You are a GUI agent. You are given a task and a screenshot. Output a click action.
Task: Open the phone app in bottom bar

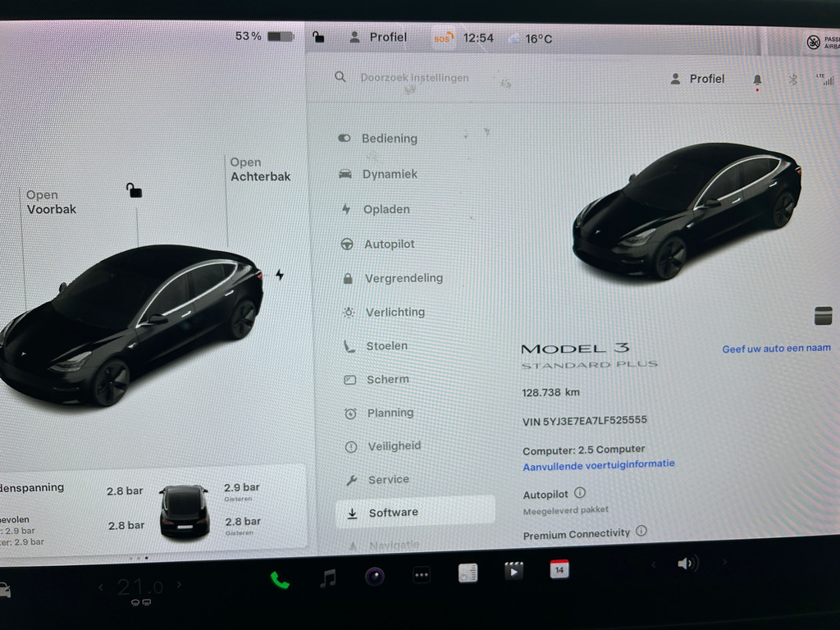(x=280, y=579)
